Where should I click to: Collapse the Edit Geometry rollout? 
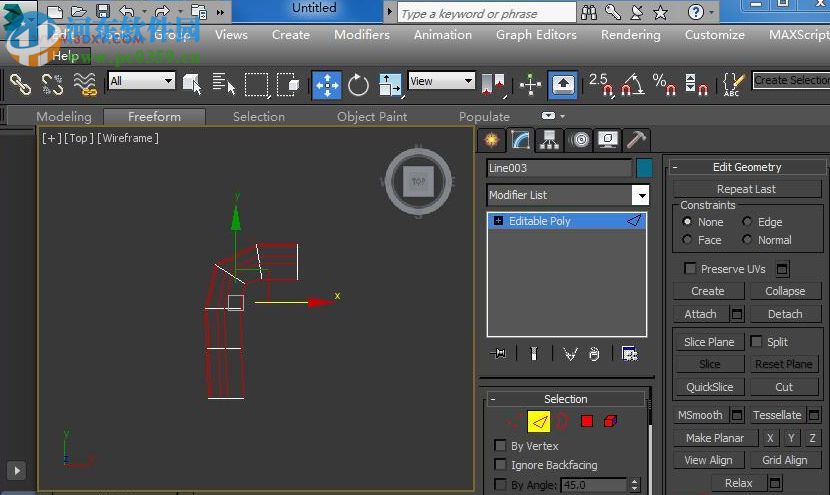click(675, 167)
